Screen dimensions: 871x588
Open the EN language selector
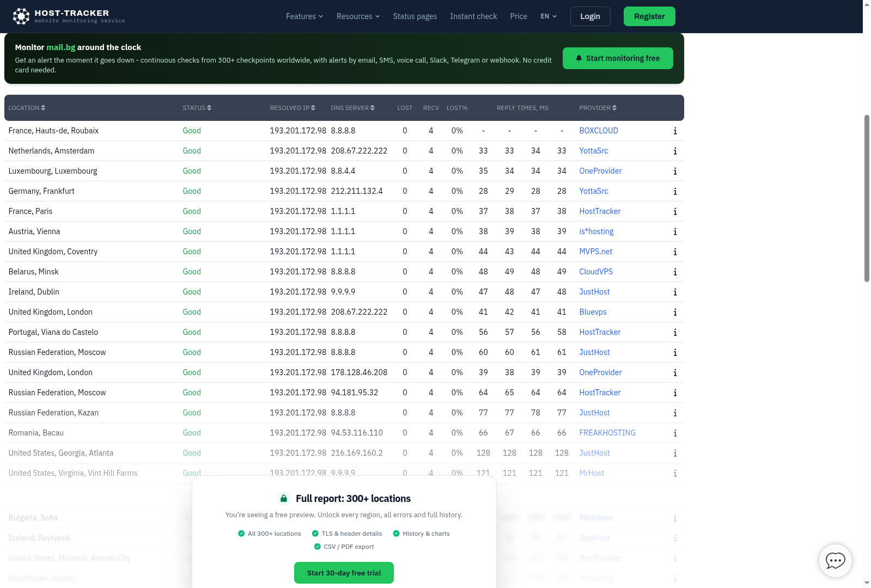click(549, 16)
